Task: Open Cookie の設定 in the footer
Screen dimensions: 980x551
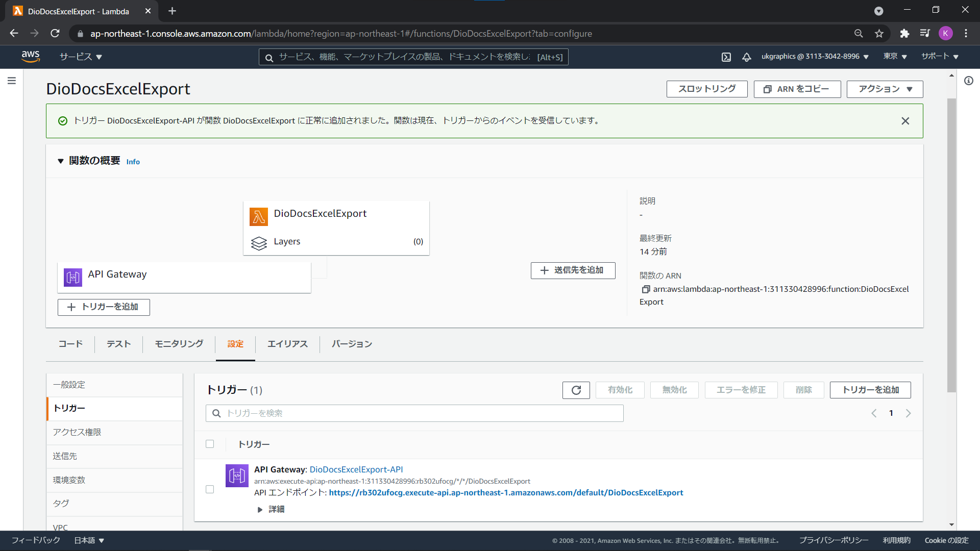Action: (x=946, y=541)
